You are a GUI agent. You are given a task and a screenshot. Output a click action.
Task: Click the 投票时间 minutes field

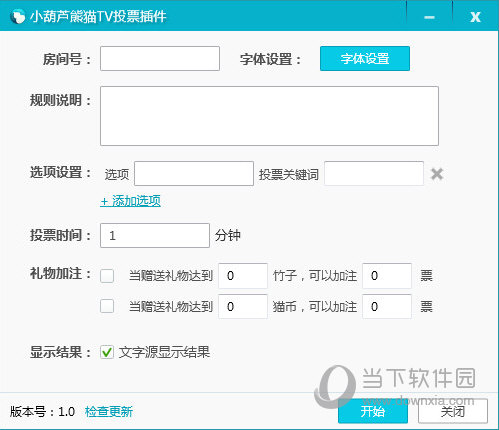[x=155, y=236]
